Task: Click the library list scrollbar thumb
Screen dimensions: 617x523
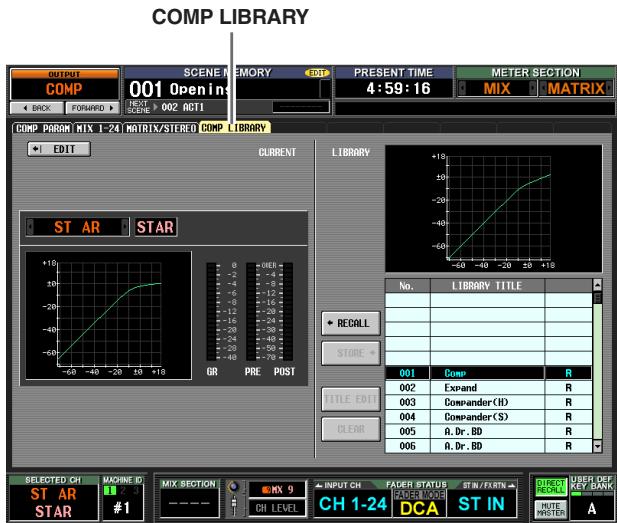Action: tap(597, 298)
